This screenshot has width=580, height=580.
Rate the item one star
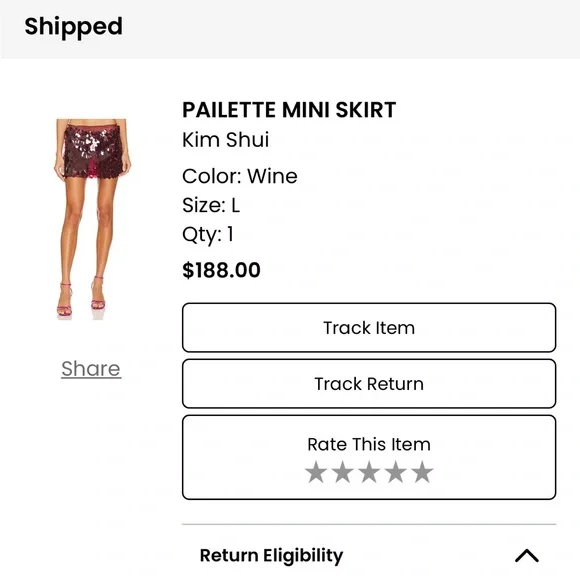pyautogui.click(x=316, y=472)
